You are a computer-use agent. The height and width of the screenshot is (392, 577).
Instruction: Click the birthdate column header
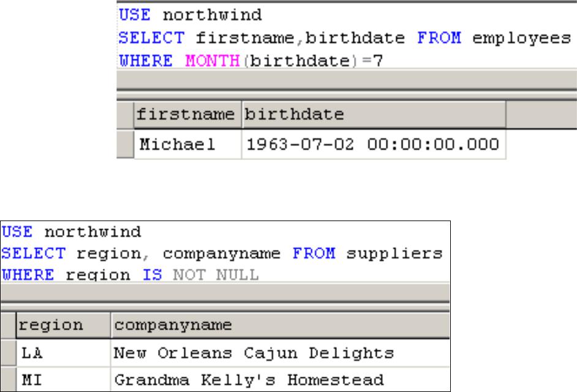coord(374,115)
